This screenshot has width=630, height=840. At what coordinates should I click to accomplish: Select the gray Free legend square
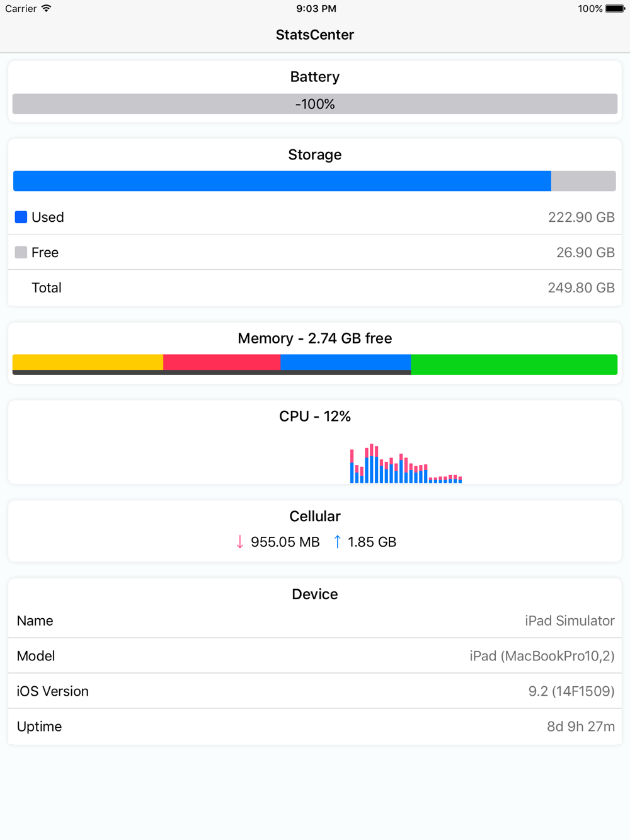click(21, 252)
